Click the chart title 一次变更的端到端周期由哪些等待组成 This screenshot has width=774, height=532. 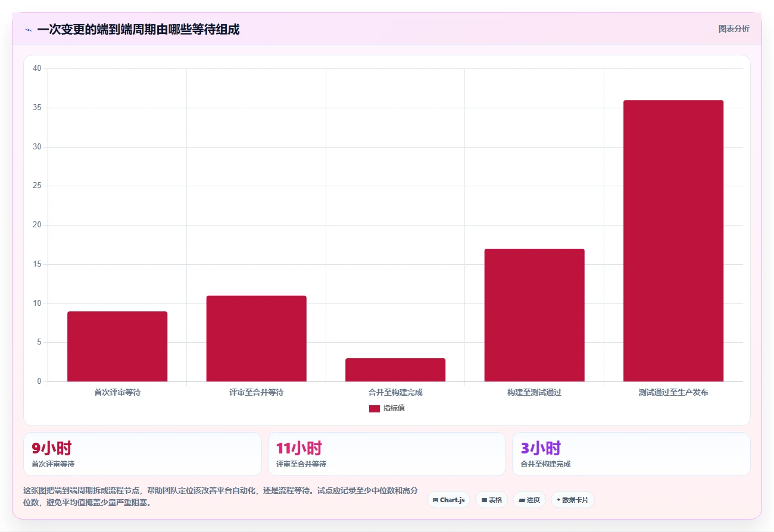coord(138,29)
